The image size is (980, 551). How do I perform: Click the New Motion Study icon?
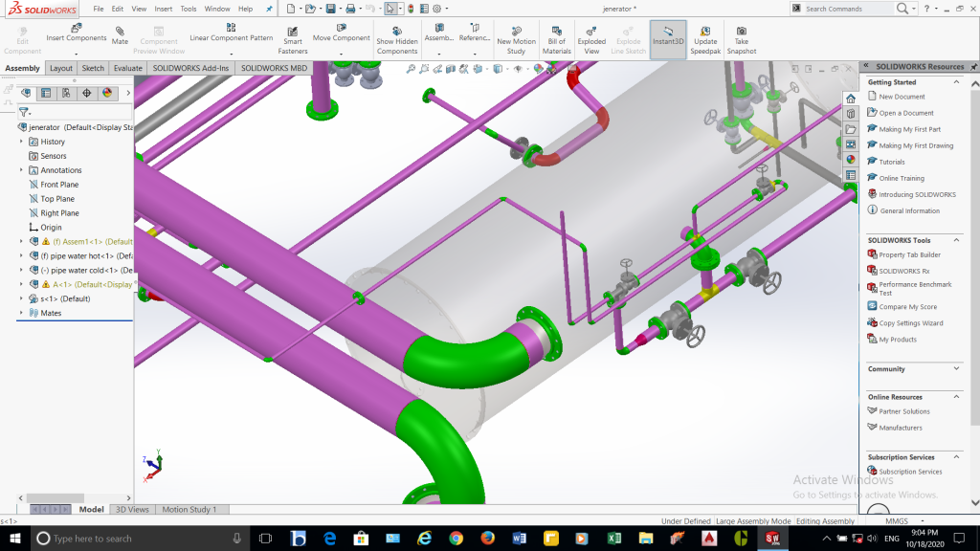(x=516, y=31)
